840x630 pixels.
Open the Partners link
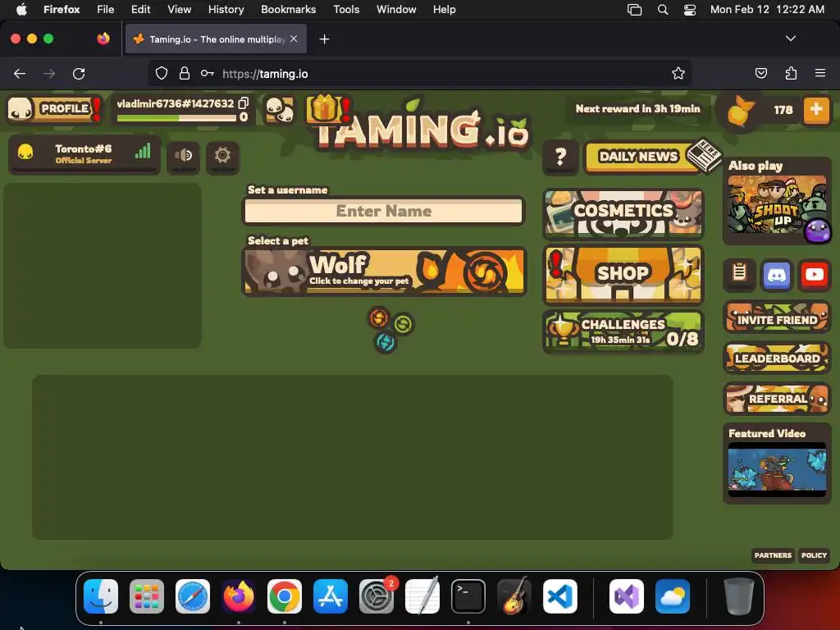(773, 555)
